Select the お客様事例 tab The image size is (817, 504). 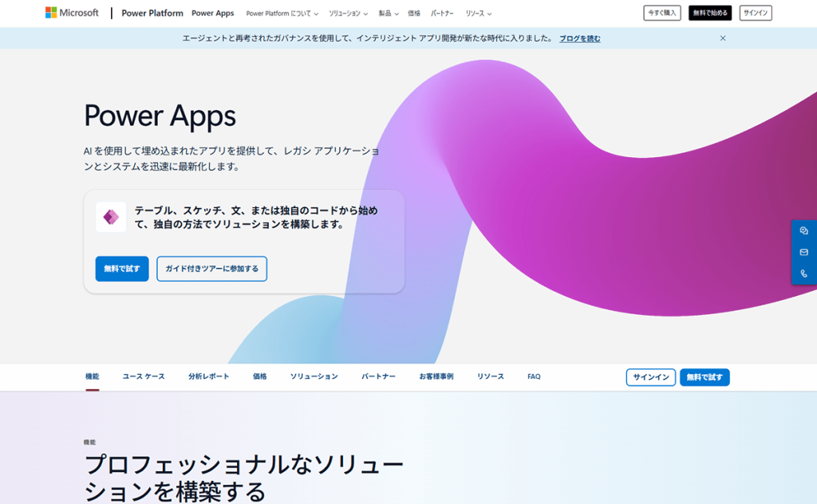coord(436,376)
